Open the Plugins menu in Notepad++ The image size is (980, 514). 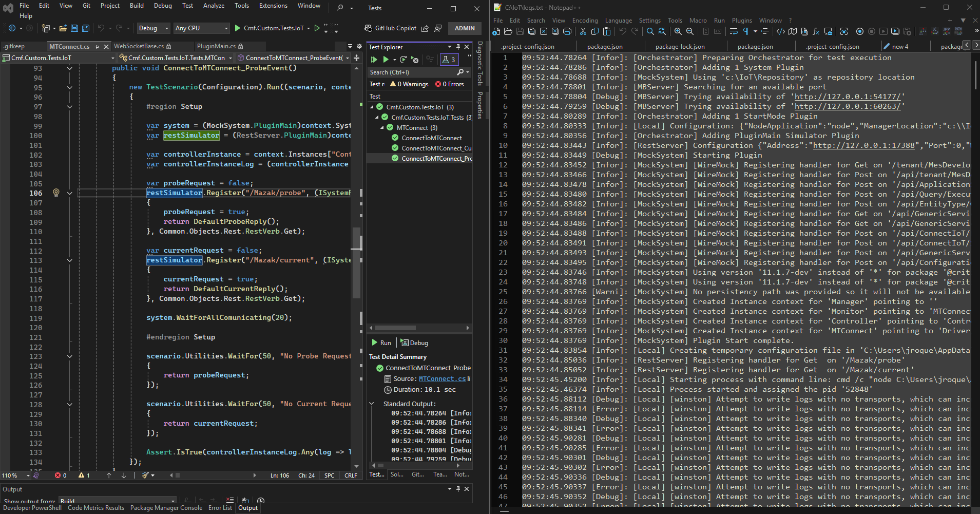coord(742,21)
